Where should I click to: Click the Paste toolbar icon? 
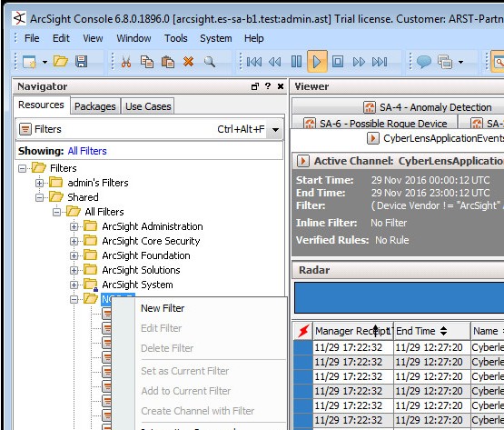[x=168, y=62]
